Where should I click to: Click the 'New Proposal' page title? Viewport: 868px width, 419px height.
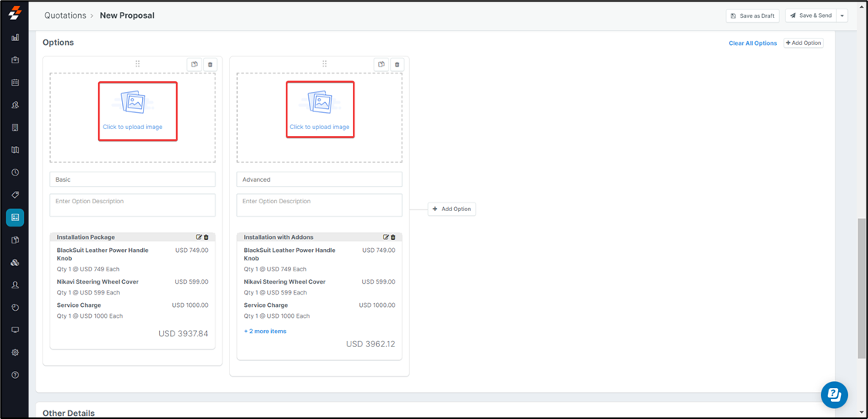(127, 15)
